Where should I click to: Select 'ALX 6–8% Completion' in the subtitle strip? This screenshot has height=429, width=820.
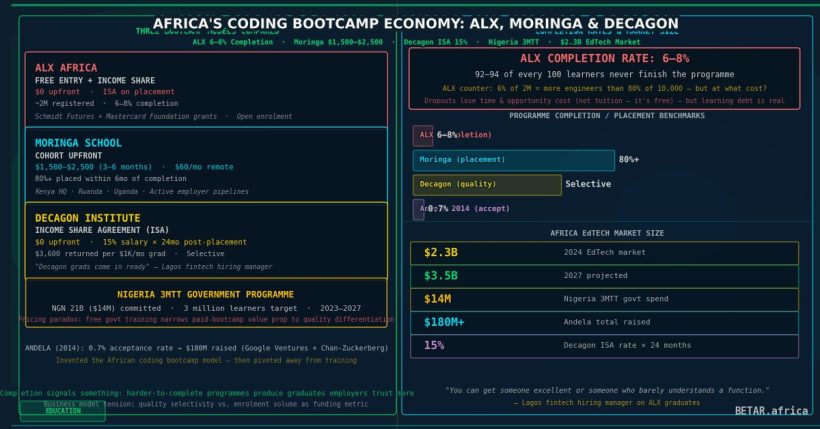click(233, 42)
